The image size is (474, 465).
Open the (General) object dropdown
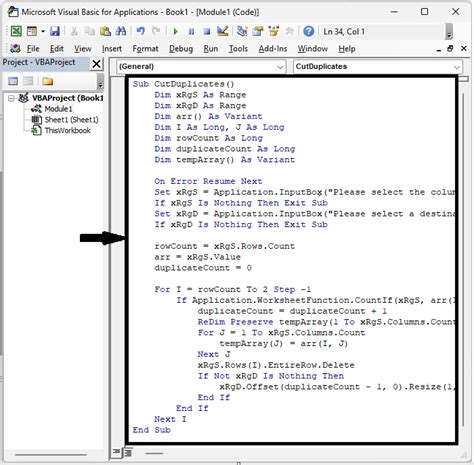[201, 66]
